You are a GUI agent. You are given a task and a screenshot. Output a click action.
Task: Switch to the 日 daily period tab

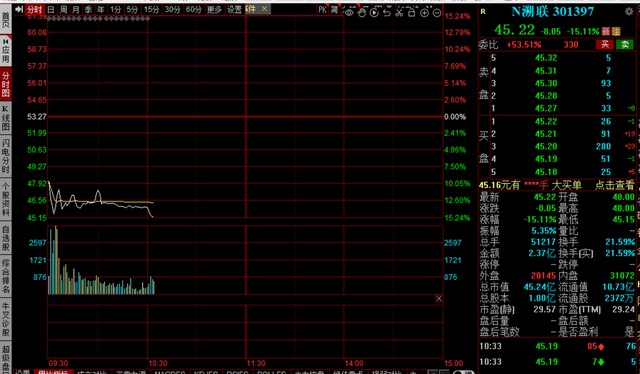pyautogui.click(x=51, y=9)
